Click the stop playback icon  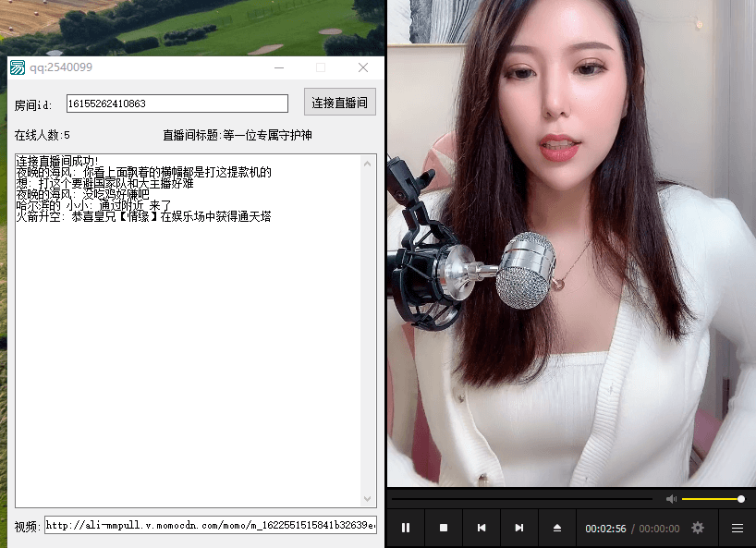coord(444,528)
